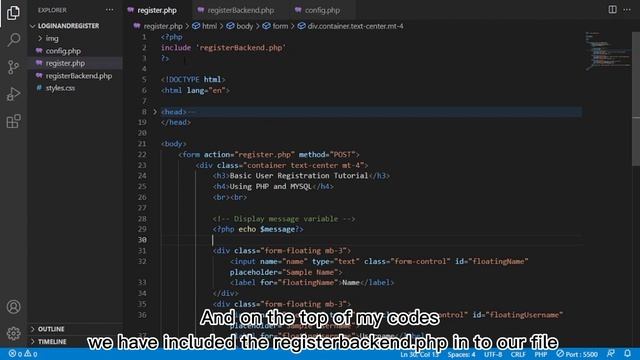
Task: Change the CRLF end-of-line sequence
Action: 518,354
